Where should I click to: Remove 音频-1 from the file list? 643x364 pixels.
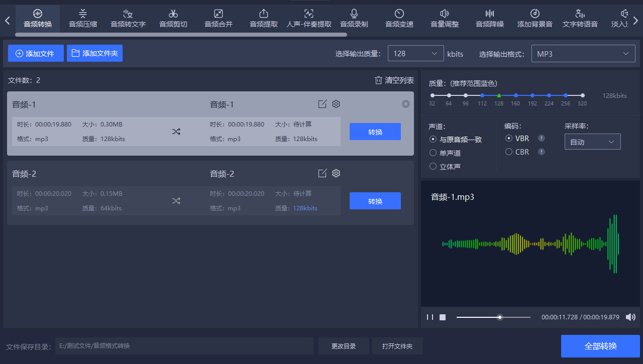click(406, 104)
